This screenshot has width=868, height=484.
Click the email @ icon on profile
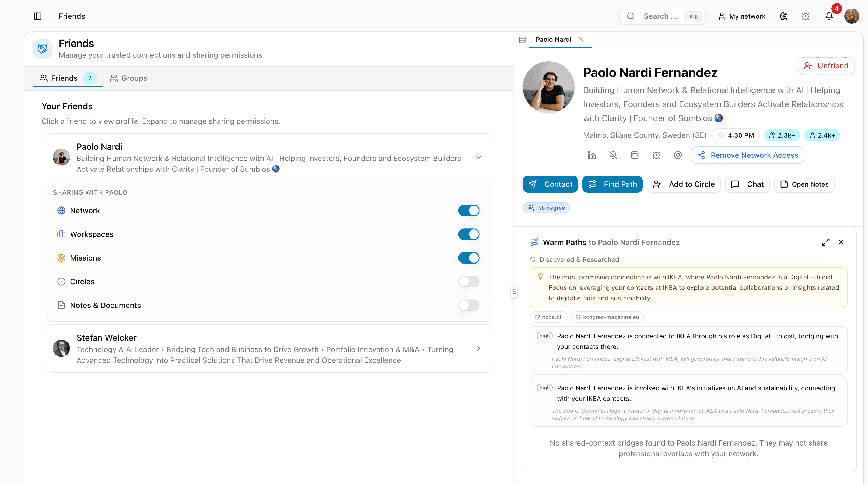[678, 155]
